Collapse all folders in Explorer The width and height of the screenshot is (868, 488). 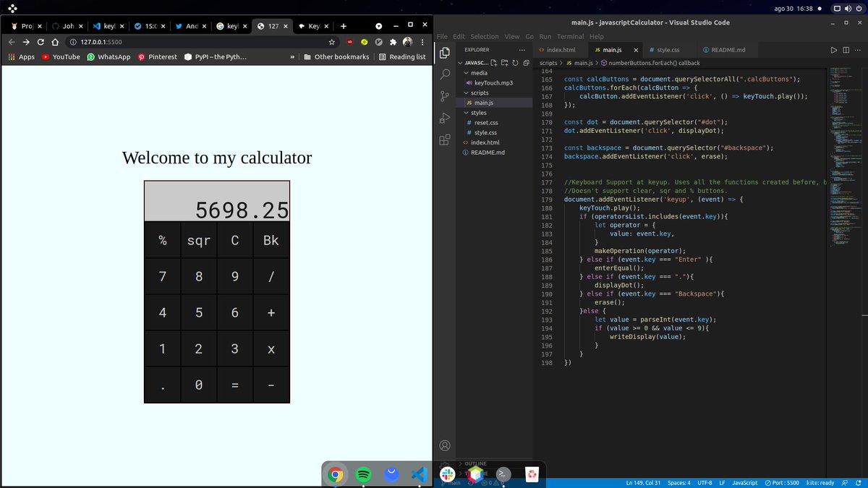(x=525, y=63)
